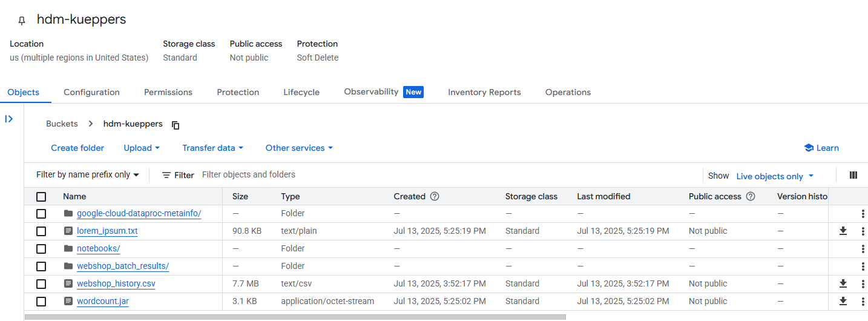Click the horizontal scrollbar under the table

tap(295, 317)
